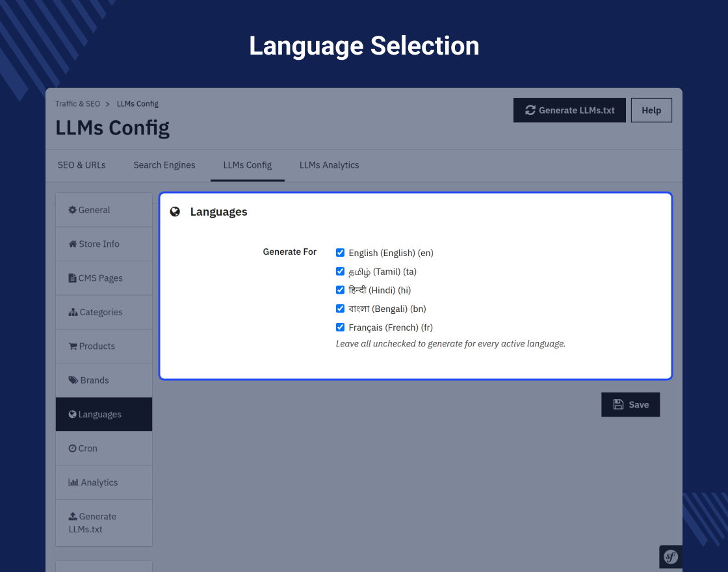
Task: Click the Generate For field label
Action: pos(290,252)
